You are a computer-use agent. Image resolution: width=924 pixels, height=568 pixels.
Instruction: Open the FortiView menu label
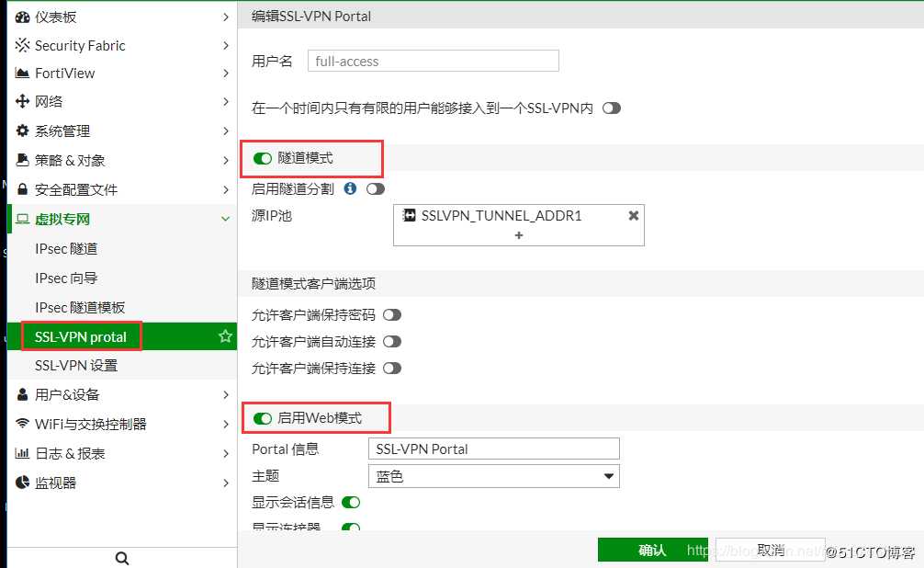tap(65, 74)
